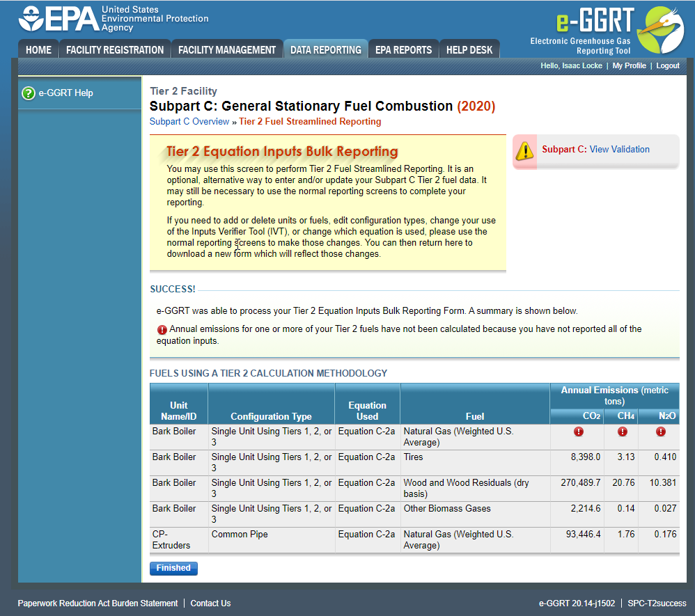Click the e-GGRT bird logo

661,30
